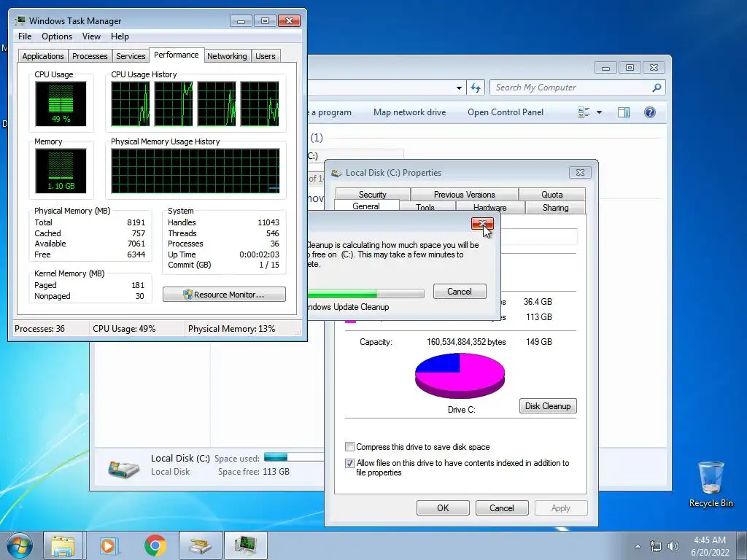
Task: Click the CPU Usage 49% gauge
Action: pyautogui.click(x=61, y=104)
